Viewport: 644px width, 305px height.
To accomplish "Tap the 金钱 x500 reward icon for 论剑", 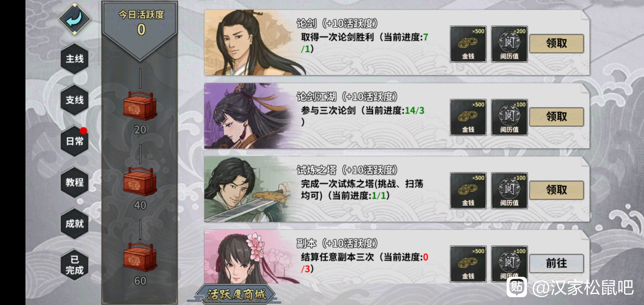I will 468,44.
